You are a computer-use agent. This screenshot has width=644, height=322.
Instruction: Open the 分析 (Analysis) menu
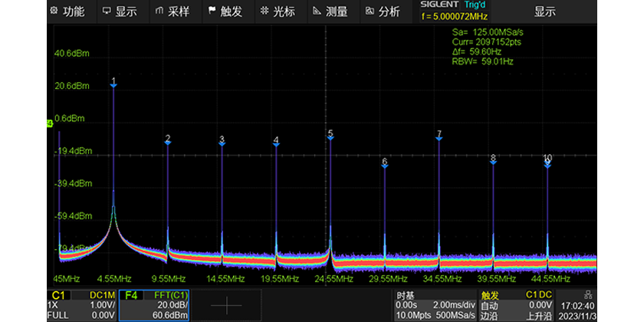pyautogui.click(x=383, y=11)
